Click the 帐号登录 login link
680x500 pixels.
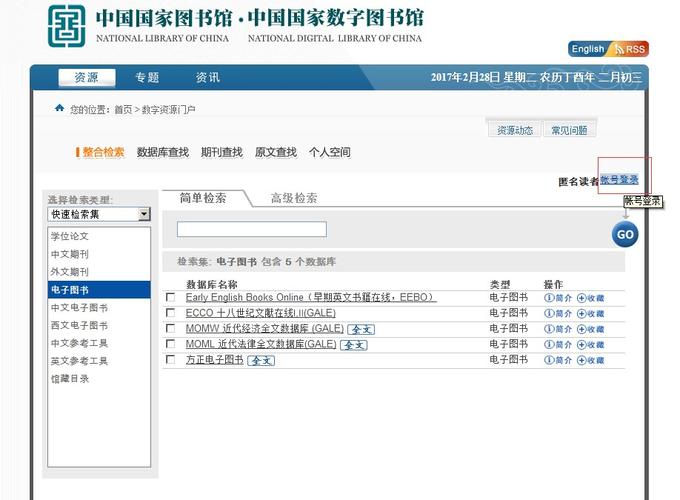[x=619, y=180]
